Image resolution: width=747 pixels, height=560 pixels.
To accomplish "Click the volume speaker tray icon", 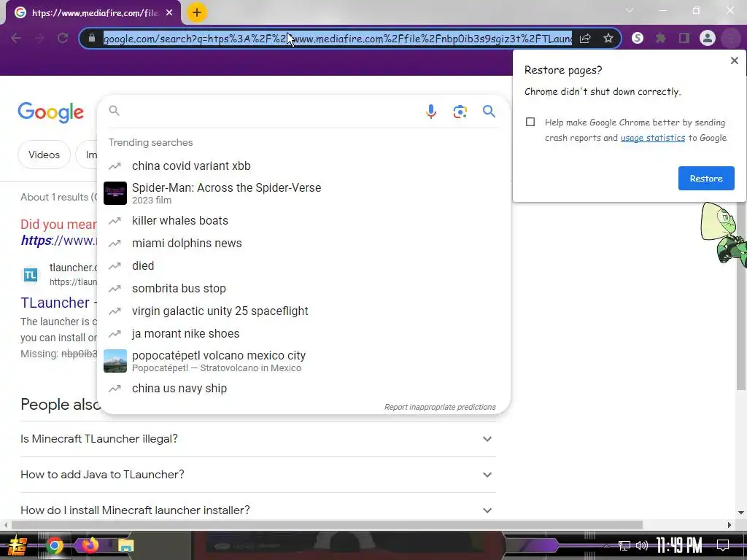I will [x=642, y=545].
